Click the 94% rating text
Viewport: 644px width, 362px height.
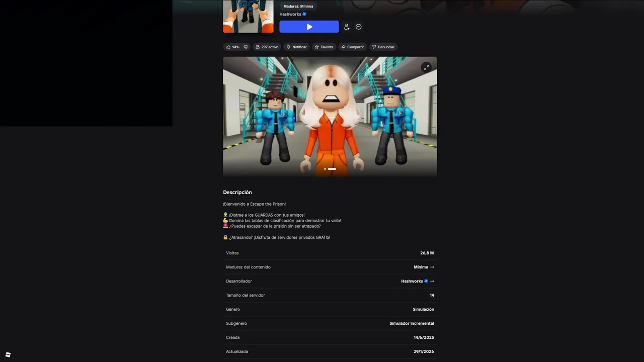click(x=235, y=47)
